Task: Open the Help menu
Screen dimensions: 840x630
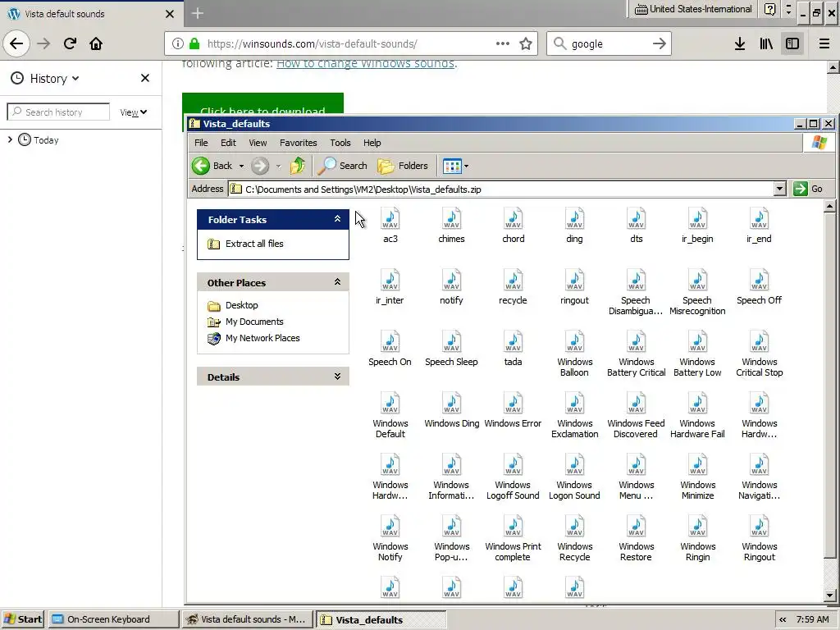Action: (372, 143)
